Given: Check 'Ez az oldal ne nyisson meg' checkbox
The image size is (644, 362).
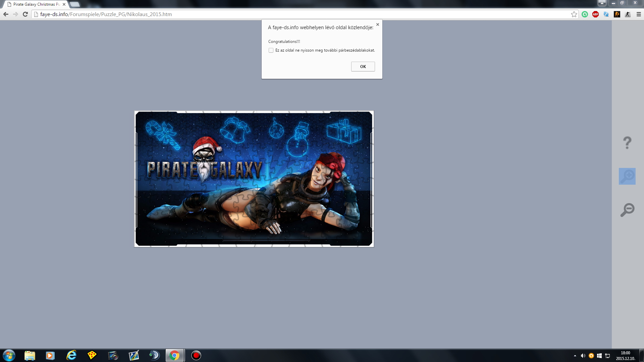Looking at the screenshot, I should coord(271,50).
